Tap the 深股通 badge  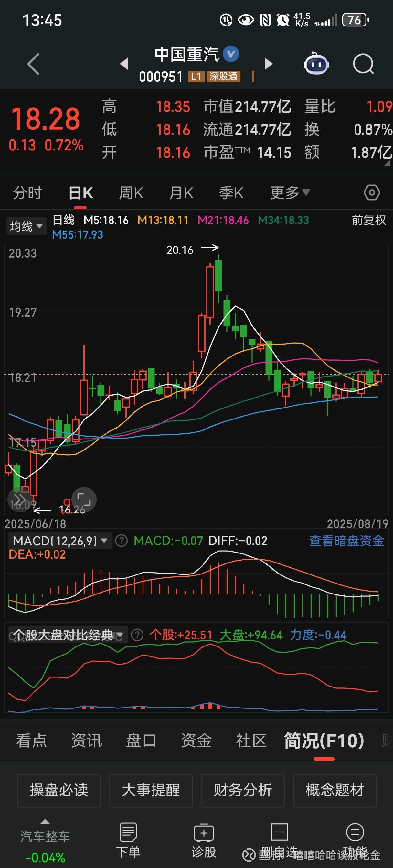[x=224, y=77]
